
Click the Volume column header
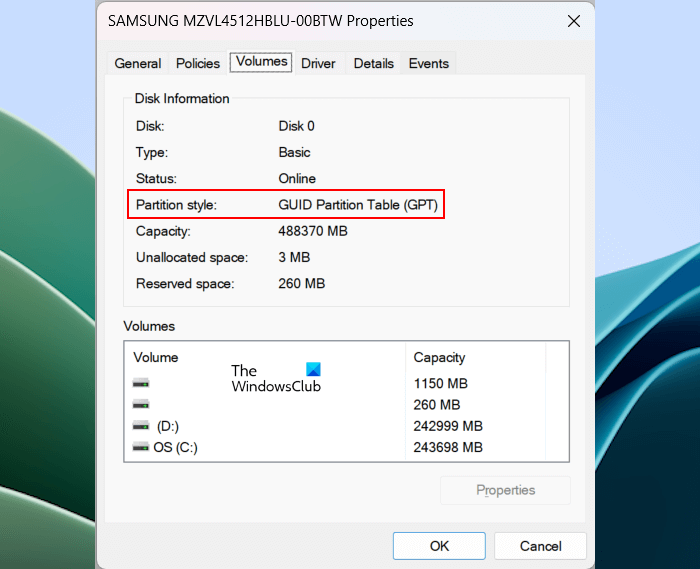155,357
